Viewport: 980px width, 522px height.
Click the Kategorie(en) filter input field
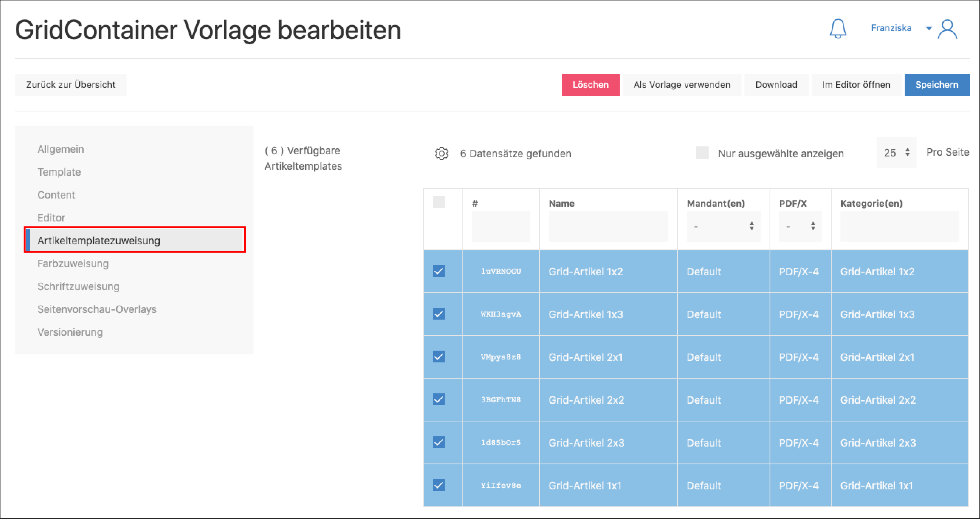pyautogui.click(x=899, y=227)
